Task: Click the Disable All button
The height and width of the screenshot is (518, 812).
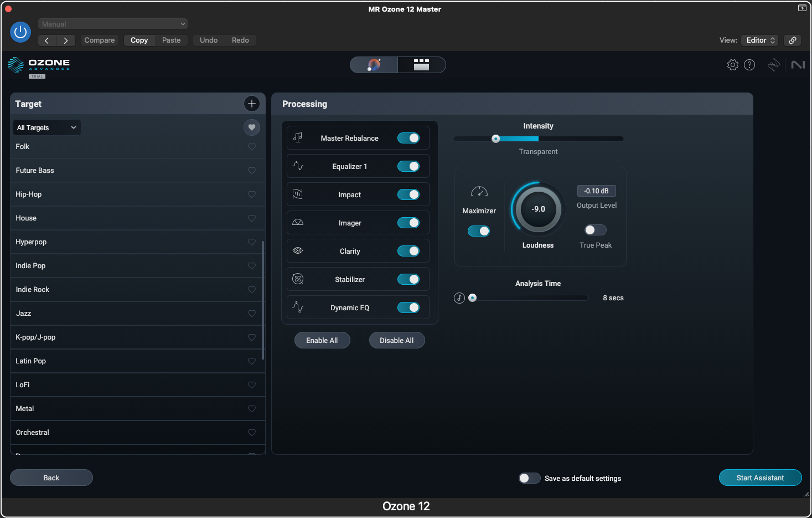Action: (397, 340)
